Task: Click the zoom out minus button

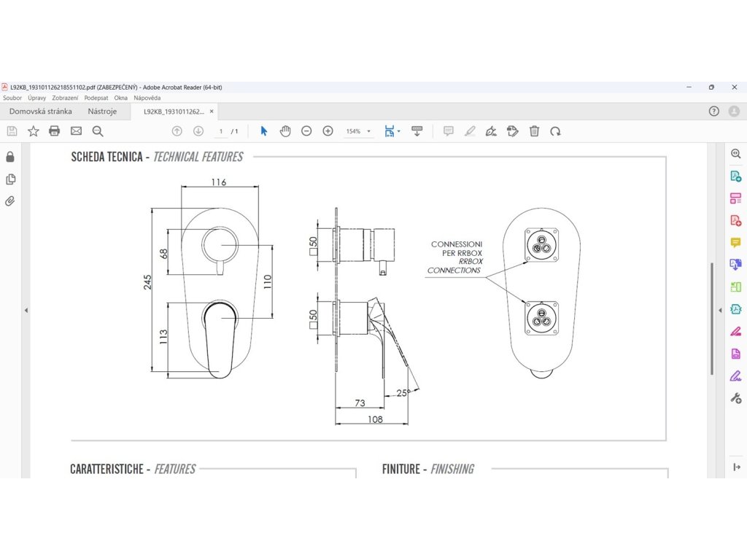Action: (306, 131)
